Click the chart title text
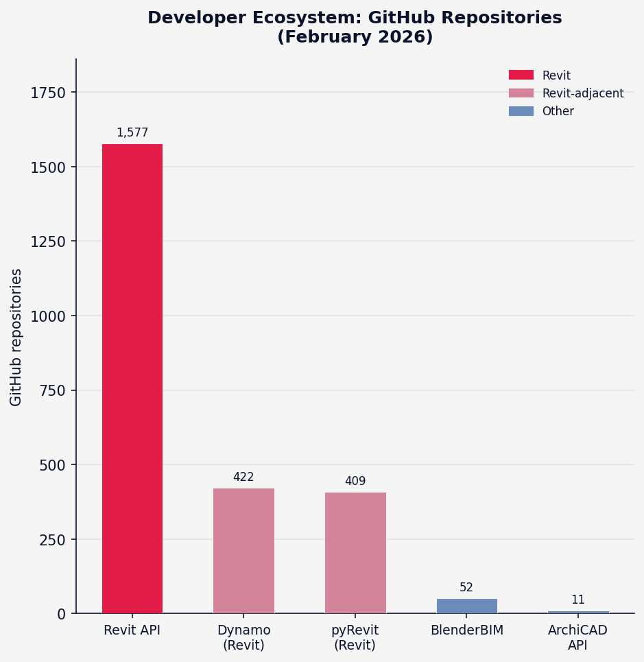644x662 pixels. click(x=355, y=27)
